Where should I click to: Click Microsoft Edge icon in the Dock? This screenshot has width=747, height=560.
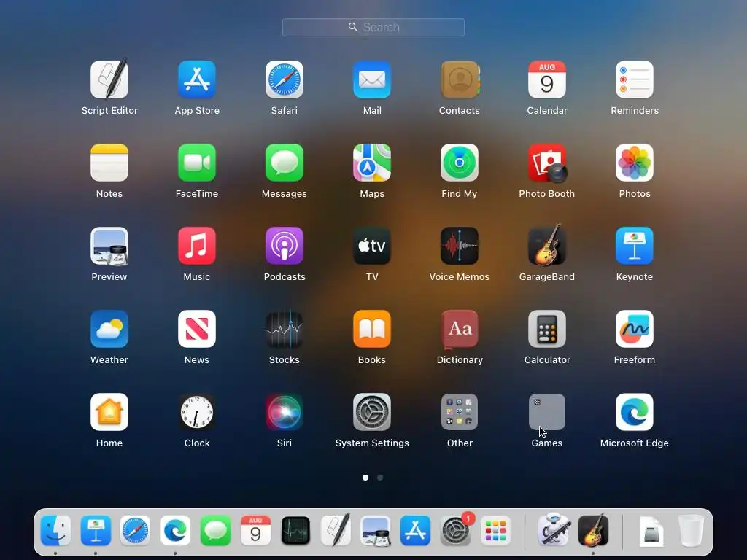point(175,531)
